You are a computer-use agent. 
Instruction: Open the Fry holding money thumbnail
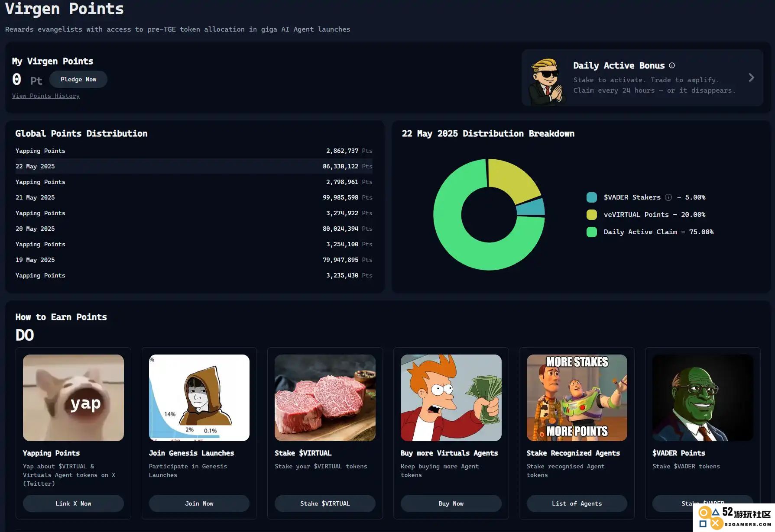[451, 398]
